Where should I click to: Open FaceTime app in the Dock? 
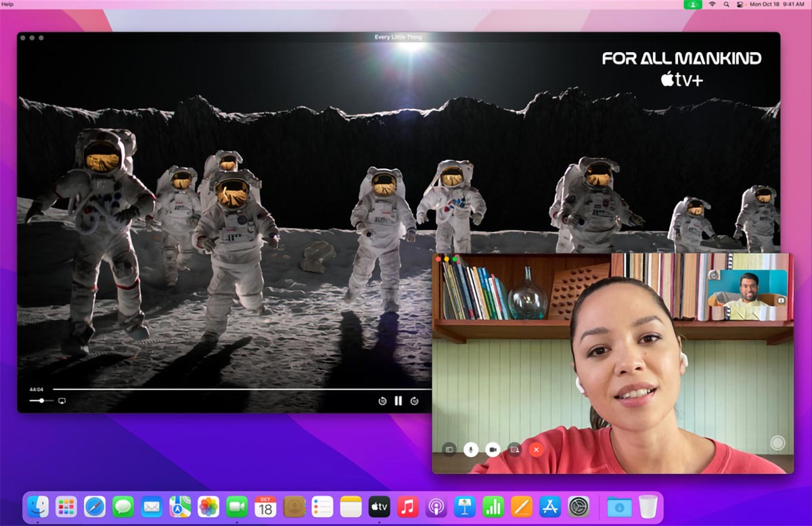pos(237,506)
